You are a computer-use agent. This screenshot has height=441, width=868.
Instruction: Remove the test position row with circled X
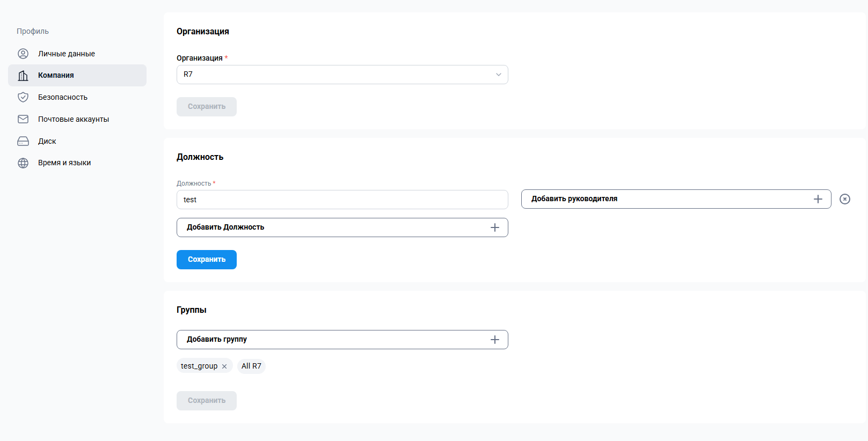[845, 199]
